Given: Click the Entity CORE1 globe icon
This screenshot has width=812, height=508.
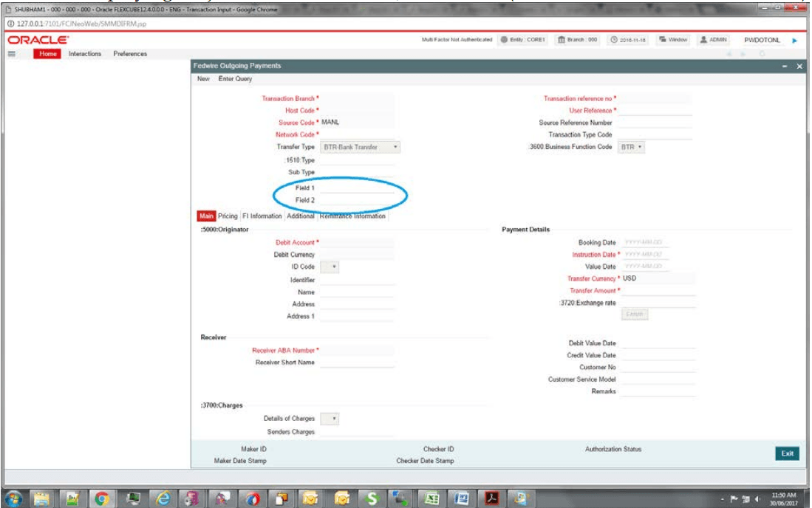Looking at the screenshot, I should pos(504,40).
